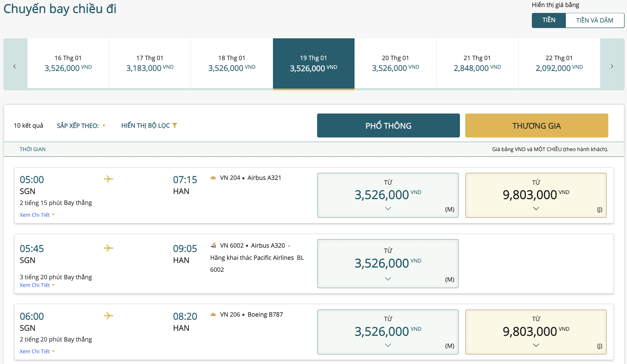Select the 16 Thg 01 date tab
This screenshot has height=364, width=627.
[68, 63]
